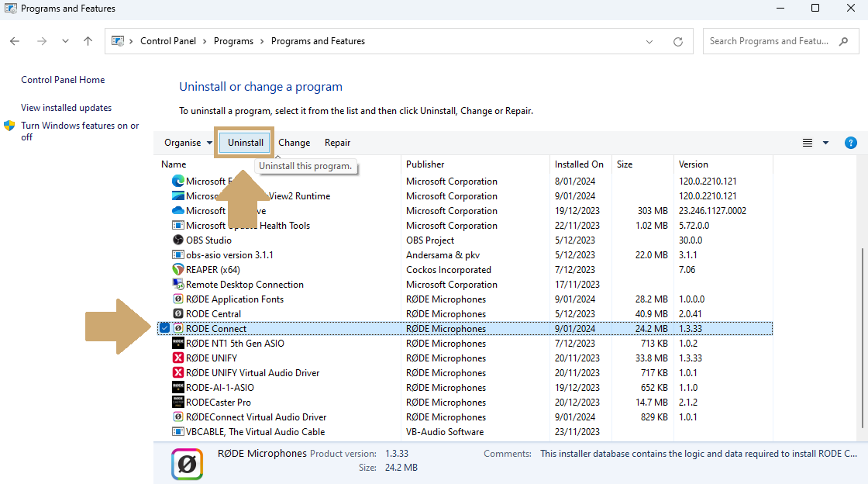868x484 pixels.
Task: Click the RØDEConnect Virtual Audio Driver icon
Action: [177, 417]
